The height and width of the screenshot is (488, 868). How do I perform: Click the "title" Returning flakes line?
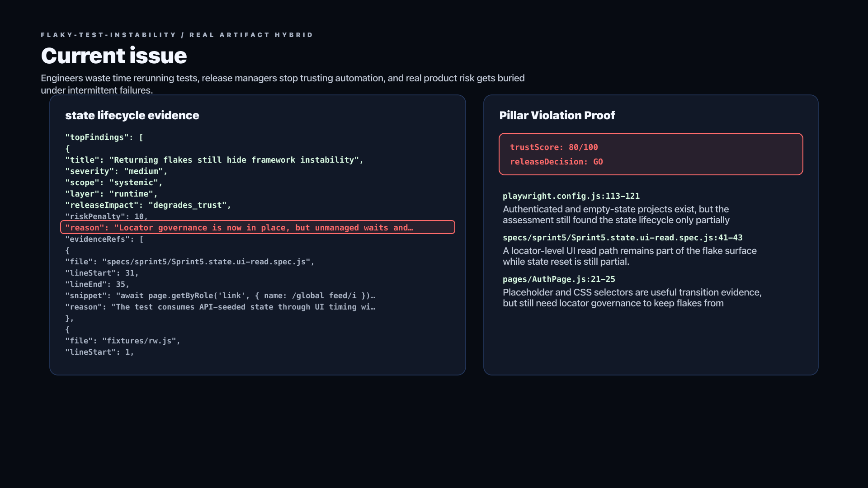tap(214, 160)
